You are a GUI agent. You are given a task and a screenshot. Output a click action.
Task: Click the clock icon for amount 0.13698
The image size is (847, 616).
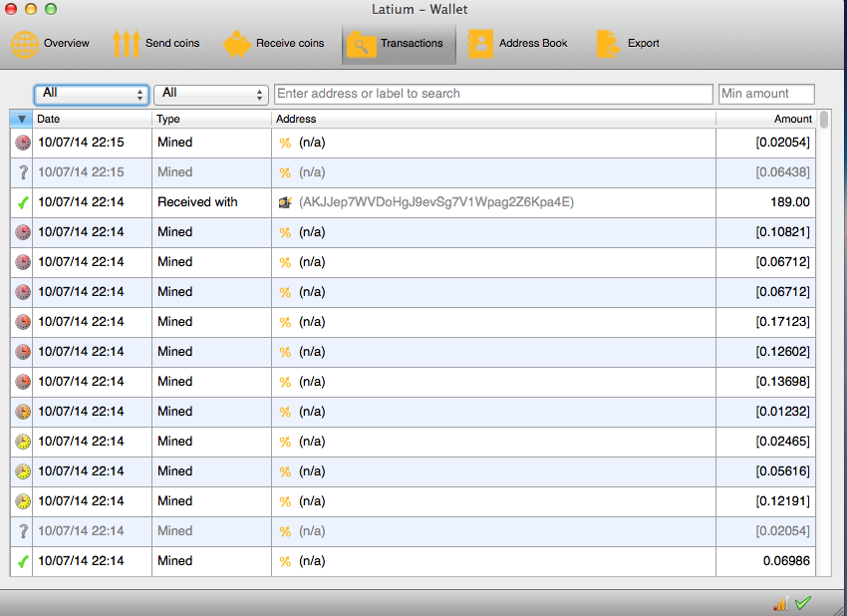(x=23, y=382)
